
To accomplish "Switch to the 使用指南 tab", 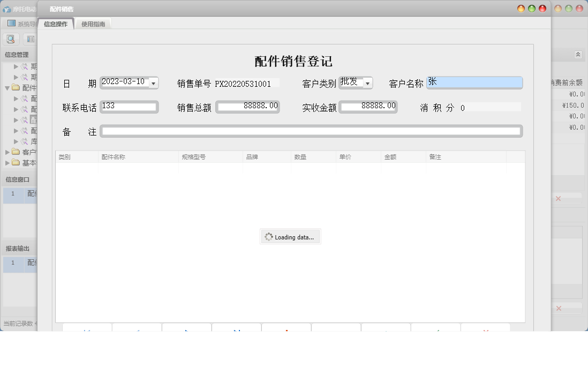I will coord(93,24).
